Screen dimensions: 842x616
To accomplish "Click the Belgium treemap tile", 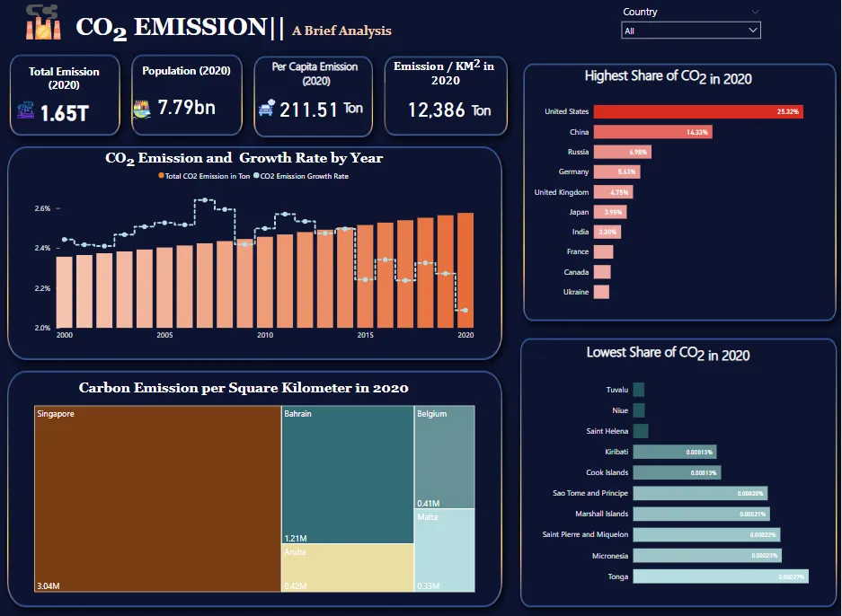I will click(x=445, y=457).
